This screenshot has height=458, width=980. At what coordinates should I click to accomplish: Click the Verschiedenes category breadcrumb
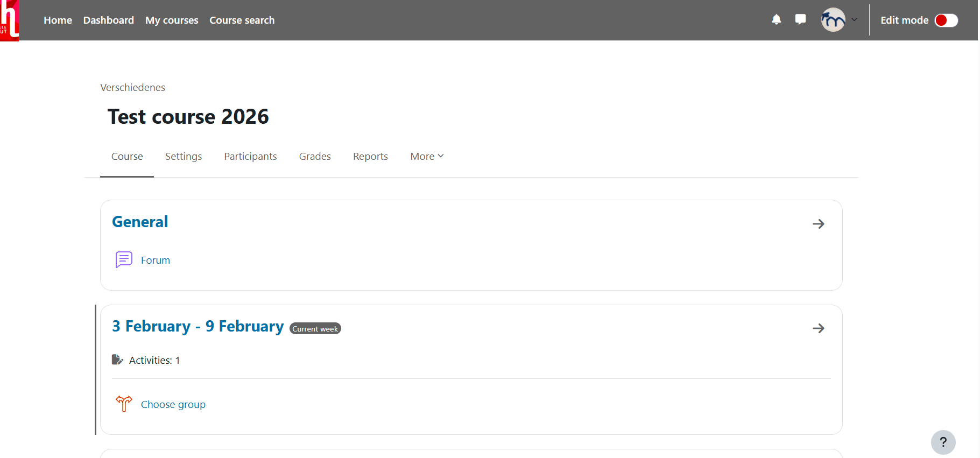tap(132, 88)
